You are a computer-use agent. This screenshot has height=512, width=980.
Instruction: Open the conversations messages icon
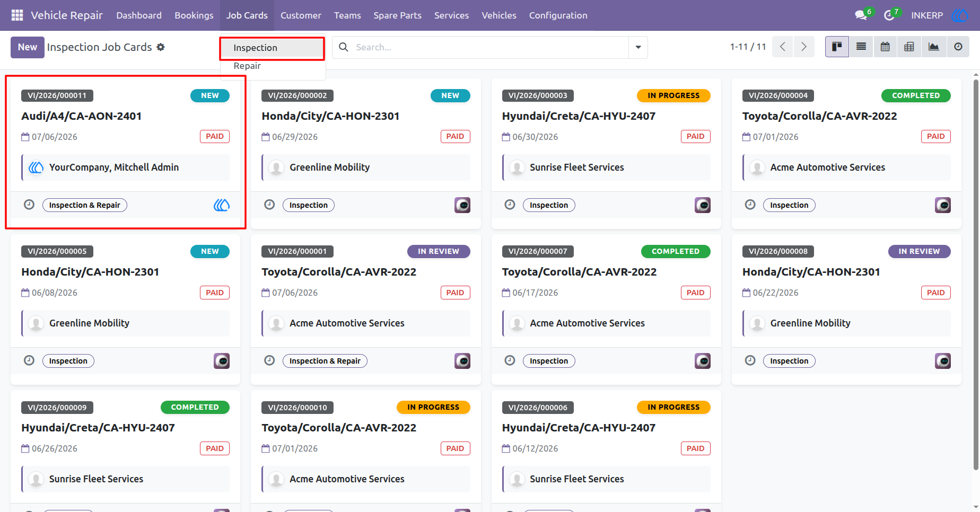point(861,15)
